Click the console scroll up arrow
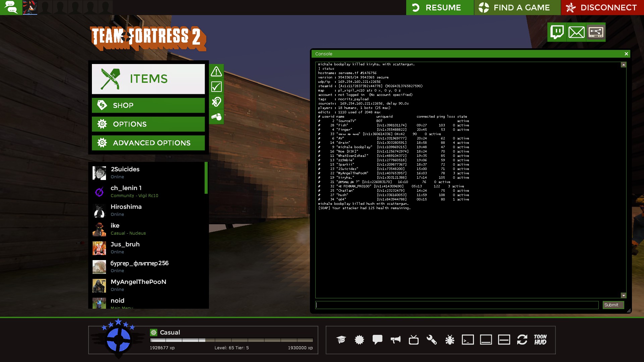 pos(624,65)
